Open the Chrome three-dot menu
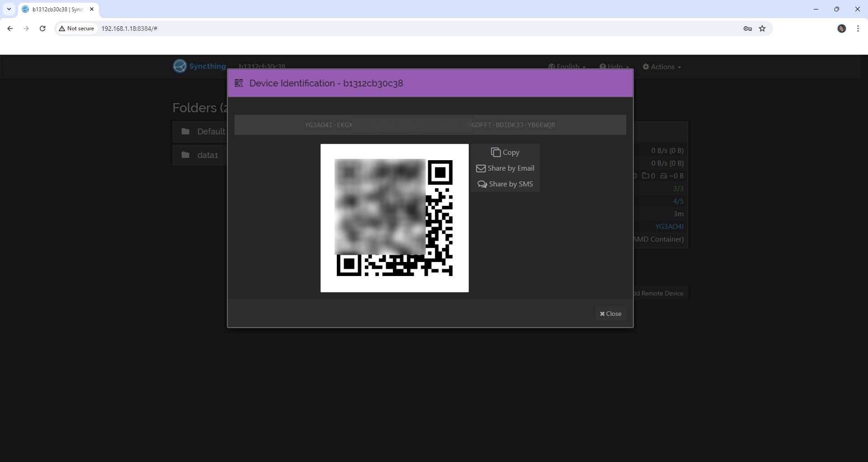Image resolution: width=868 pixels, height=462 pixels. tap(858, 29)
